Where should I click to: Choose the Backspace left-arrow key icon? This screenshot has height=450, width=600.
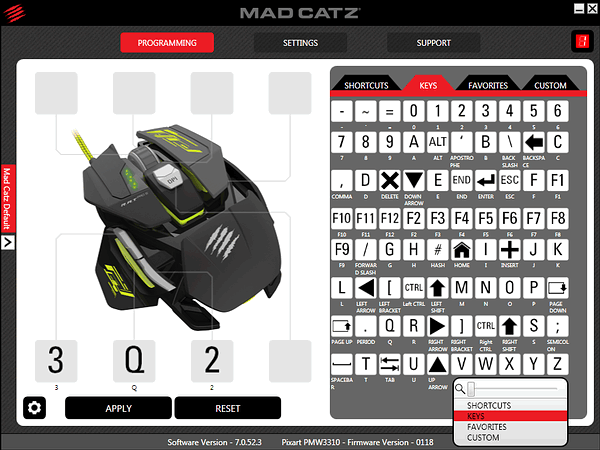point(534,142)
